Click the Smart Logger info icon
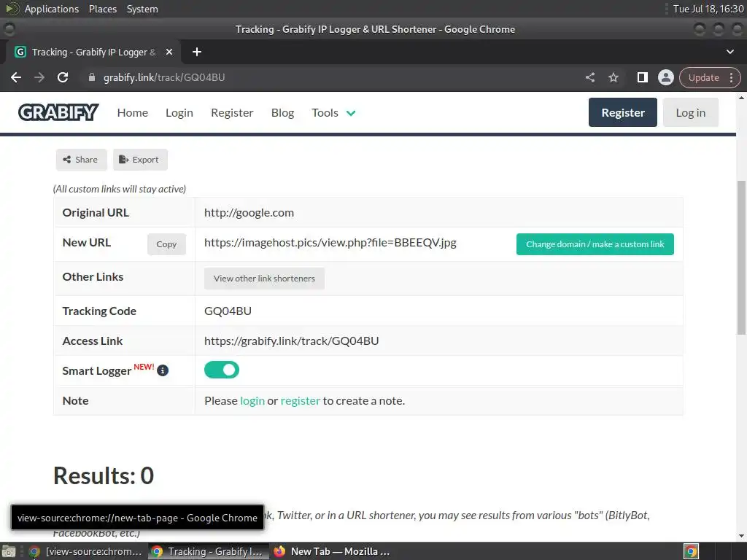Viewport: 747px width, 560px height. (163, 370)
